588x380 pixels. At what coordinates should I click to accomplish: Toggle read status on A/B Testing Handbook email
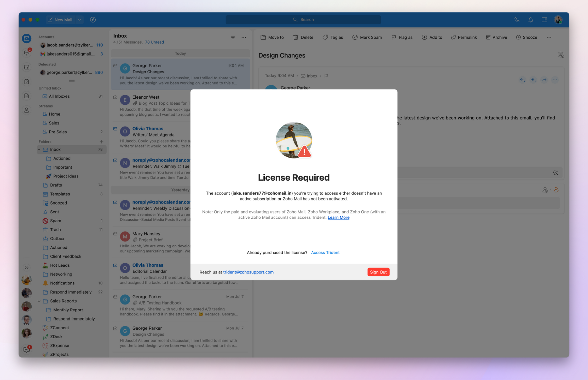click(x=115, y=297)
